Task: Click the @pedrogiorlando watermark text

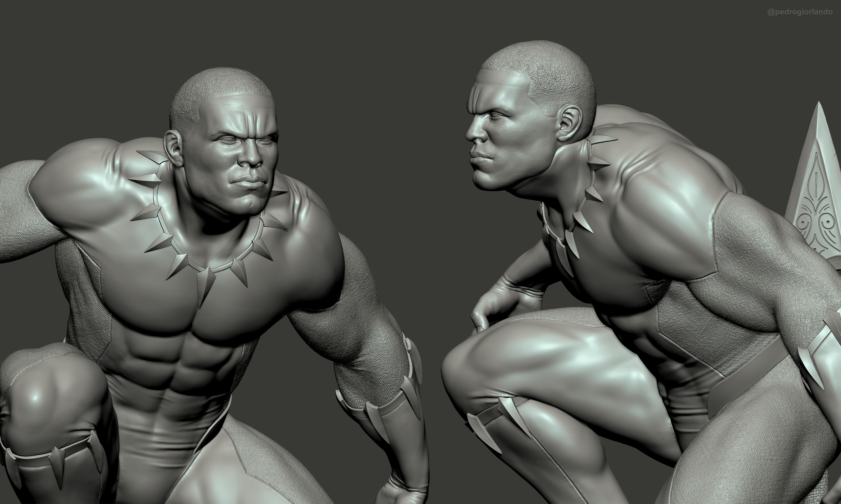Action: pyautogui.click(x=799, y=12)
